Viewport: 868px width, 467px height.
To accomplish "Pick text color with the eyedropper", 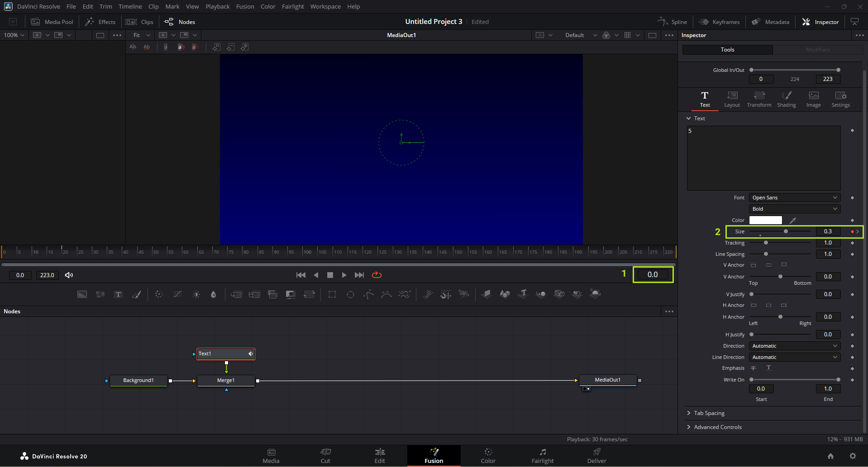I will [792, 220].
